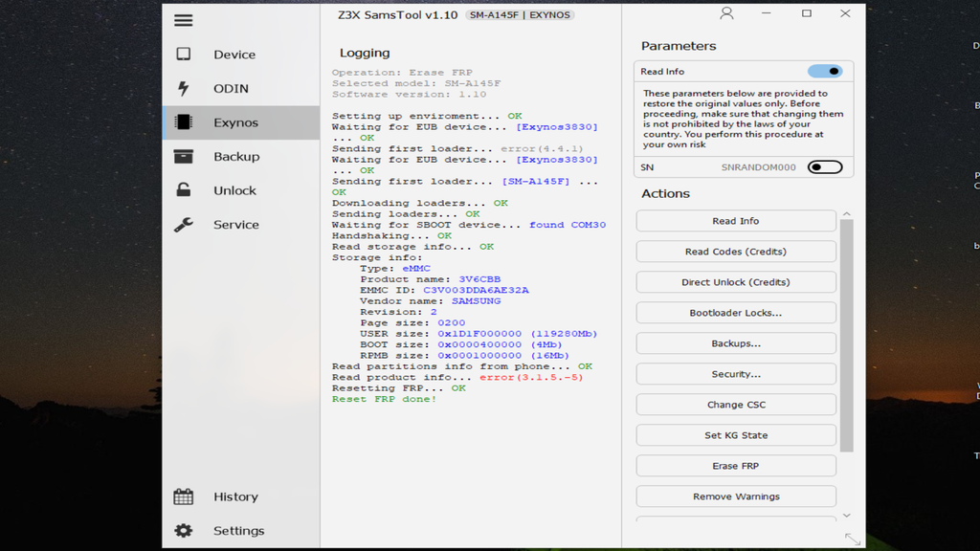Image resolution: width=980 pixels, height=551 pixels.
Task: Open the user account profile icon
Action: [x=726, y=13]
